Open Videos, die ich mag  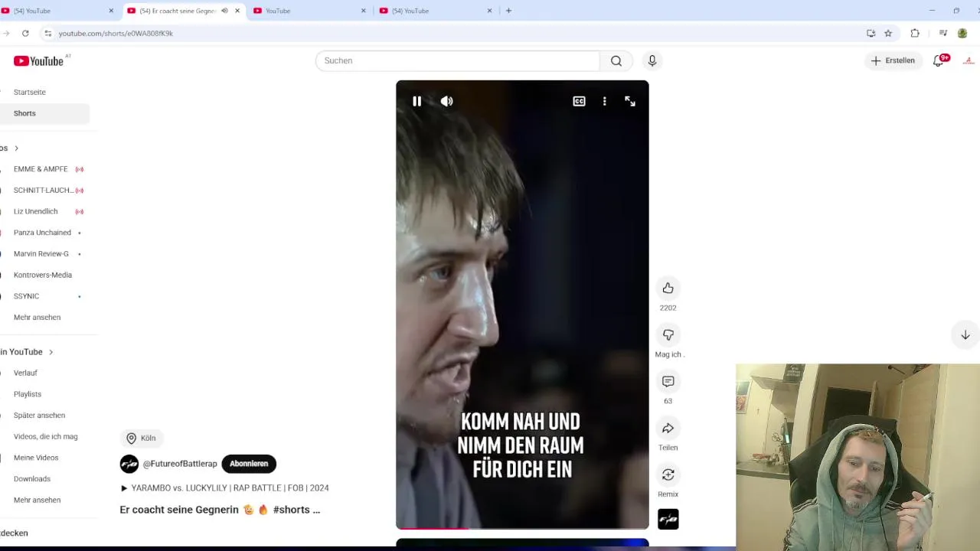pyautogui.click(x=44, y=436)
